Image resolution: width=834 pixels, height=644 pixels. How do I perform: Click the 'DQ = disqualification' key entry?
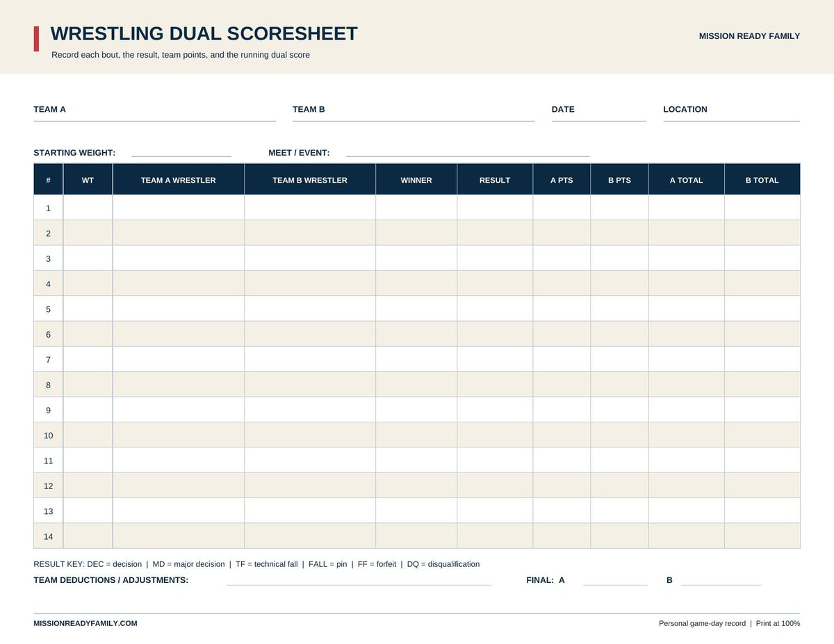click(x=443, y=564)
